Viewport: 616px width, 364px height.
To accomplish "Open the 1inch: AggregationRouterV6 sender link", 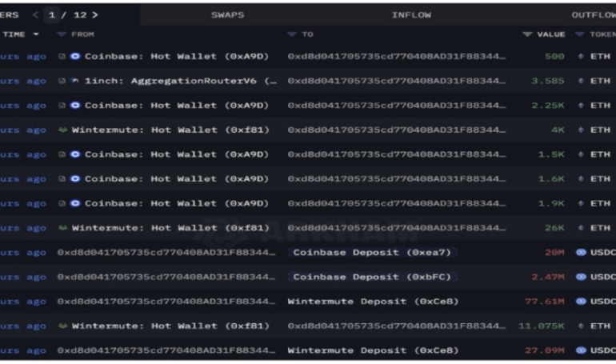I will [x=181, y=81].
